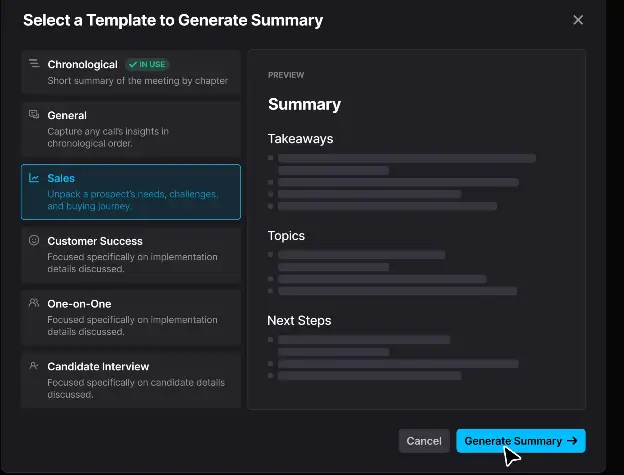Click 'Focused specifically on candidate details' text
Screen dimensions: 624x475
click(136, 388)
